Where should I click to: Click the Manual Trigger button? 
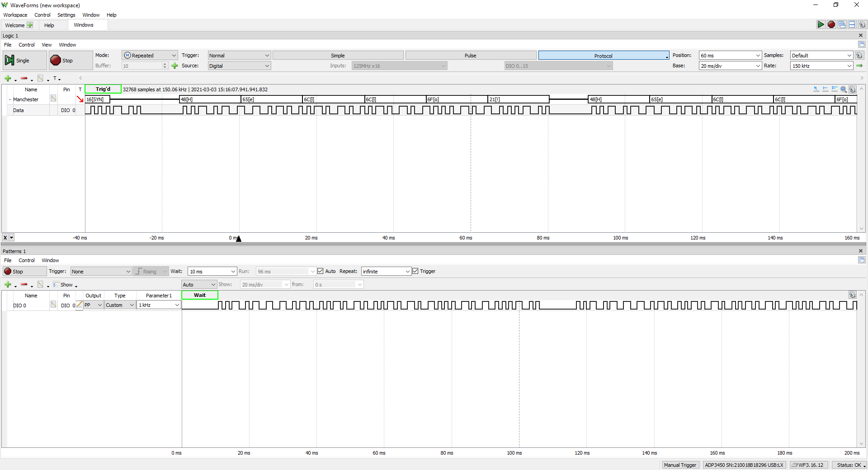pos(680,465)
